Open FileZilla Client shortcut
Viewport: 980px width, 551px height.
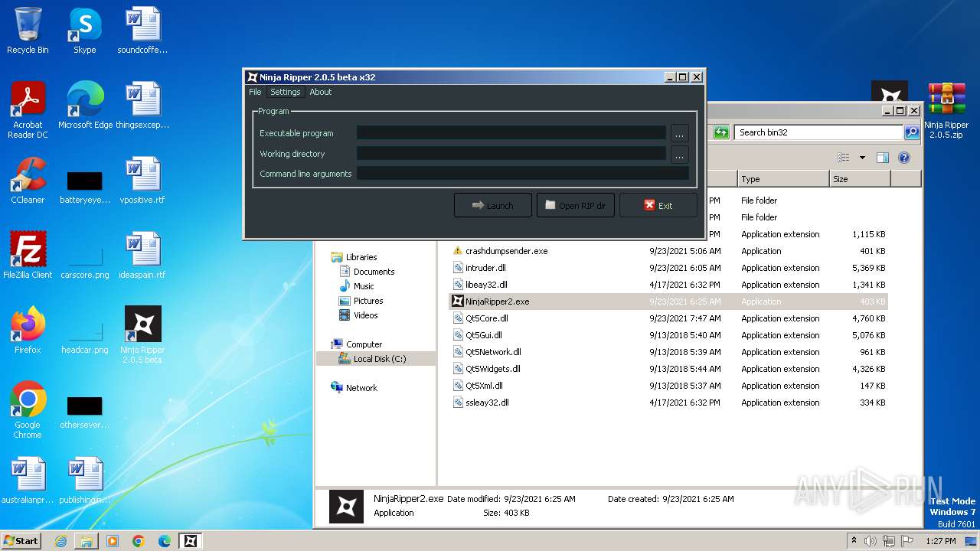28,256
